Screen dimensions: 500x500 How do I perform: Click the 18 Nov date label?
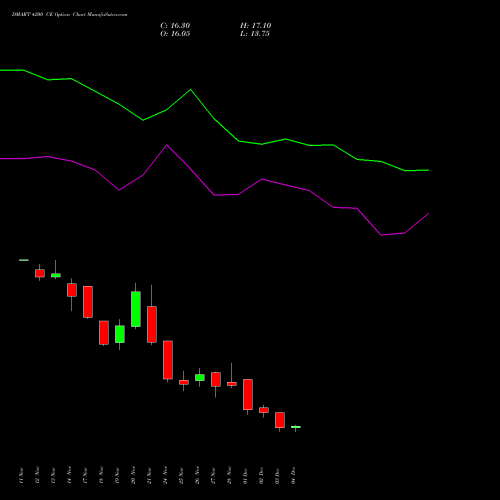click(101, 476)
